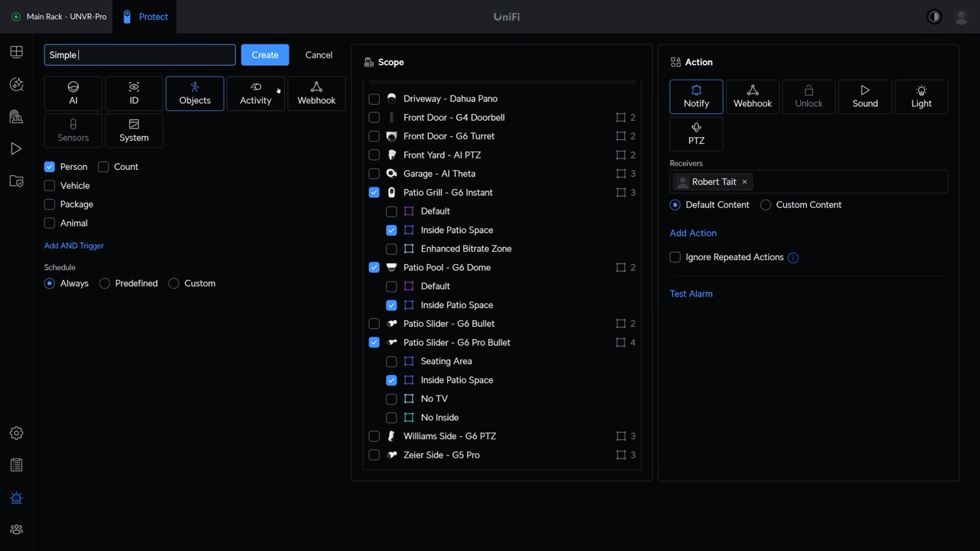Viewport: 980px width, 551px height.
Task: Select the ID trigger type
Action: (x=134, y=93)
